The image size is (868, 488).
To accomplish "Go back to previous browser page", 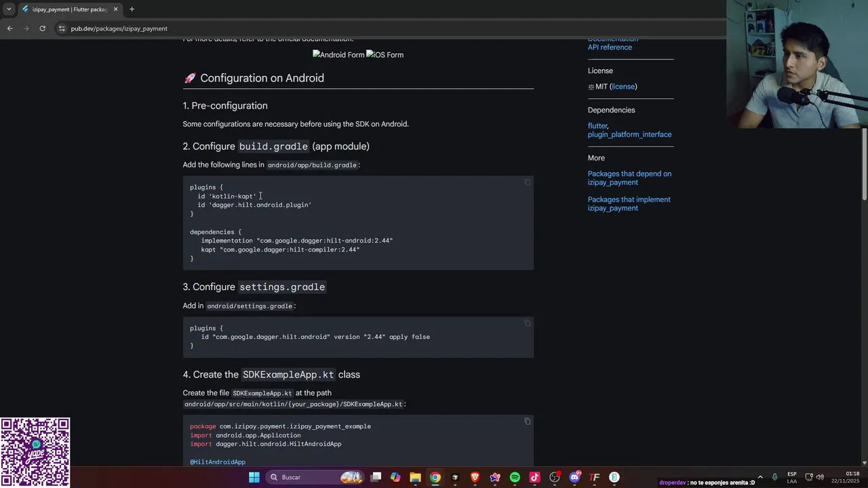I will pos(9,28).
